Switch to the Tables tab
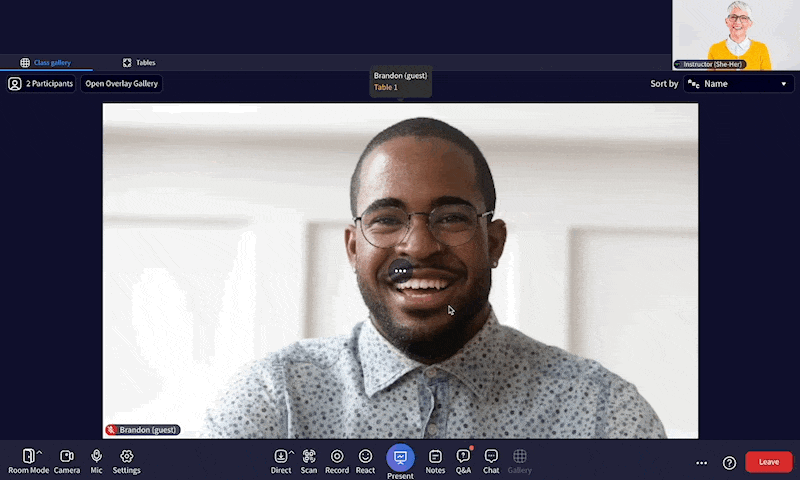Image resolution: width=800 pixels, height=480 pixels. click(139, 62)
